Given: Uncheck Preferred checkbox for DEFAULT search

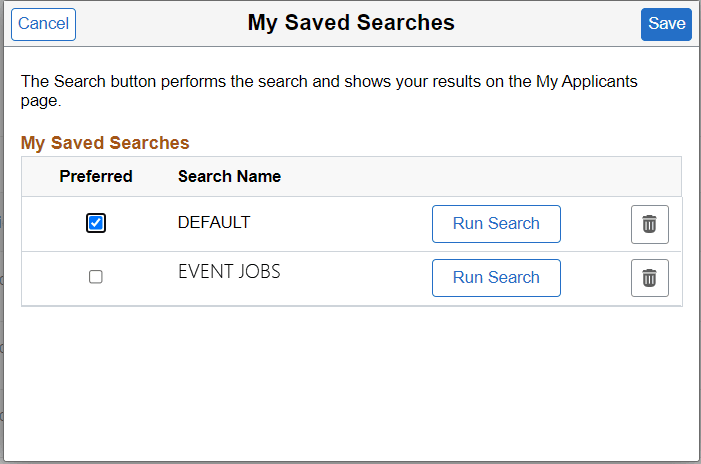Looking at the screenshot, I should (x=96, y=223).
